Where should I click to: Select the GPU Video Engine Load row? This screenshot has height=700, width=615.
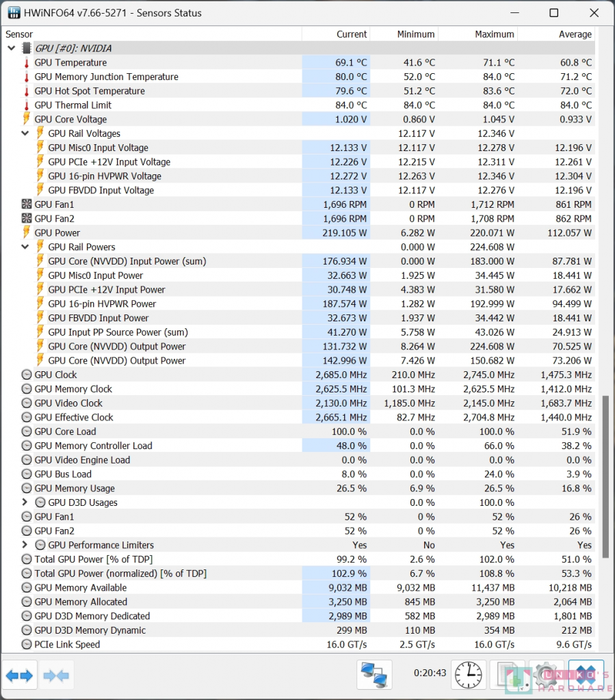click(299, 460)
